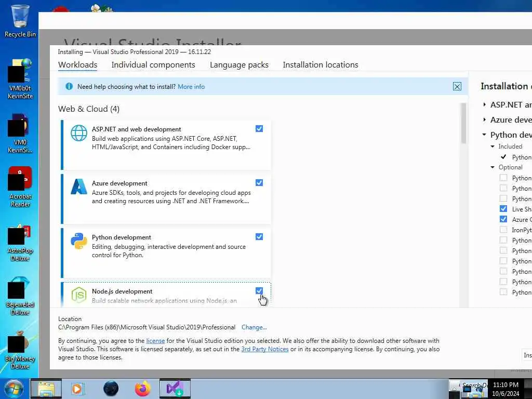Collapse Python dev... node in installation details
The width and height of the screenshot is (532, 399).
pos(484,135)
